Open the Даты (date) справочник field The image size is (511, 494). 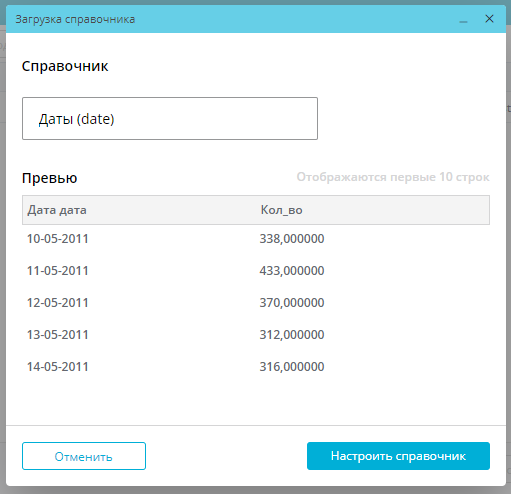(x=170, y=118)
